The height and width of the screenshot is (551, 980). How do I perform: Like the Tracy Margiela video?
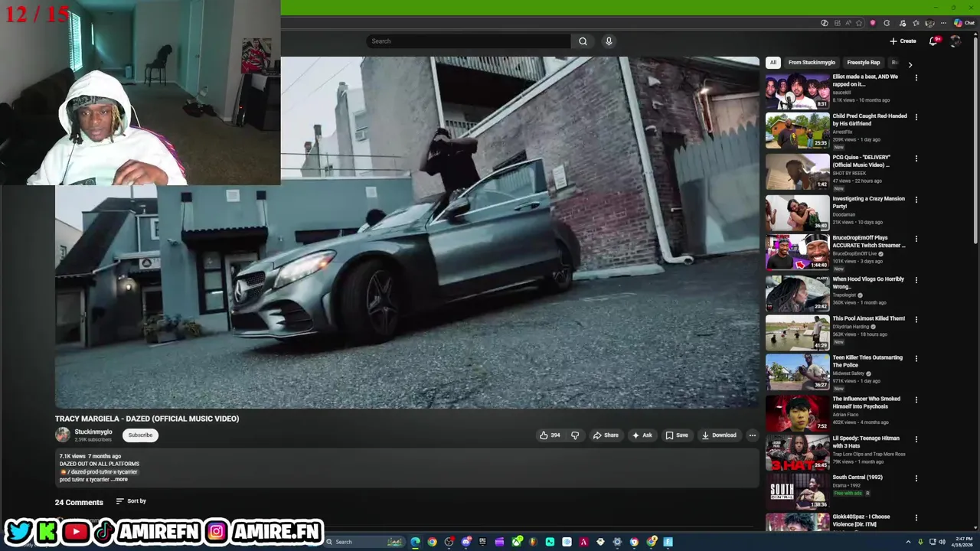(550, 435)
